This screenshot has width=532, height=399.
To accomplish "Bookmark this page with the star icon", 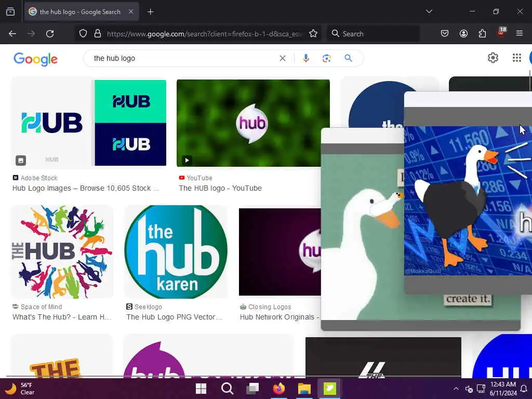I will 313,34.
